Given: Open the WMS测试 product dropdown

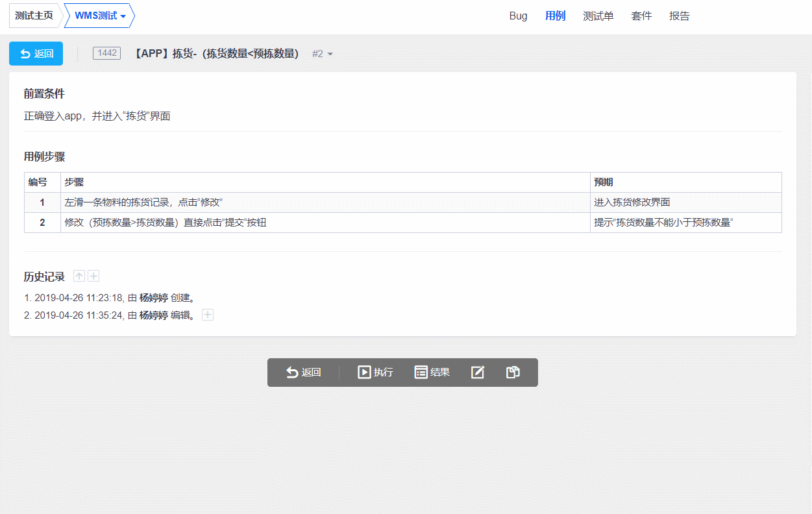Looking at the screenshot, I should 100,16.
